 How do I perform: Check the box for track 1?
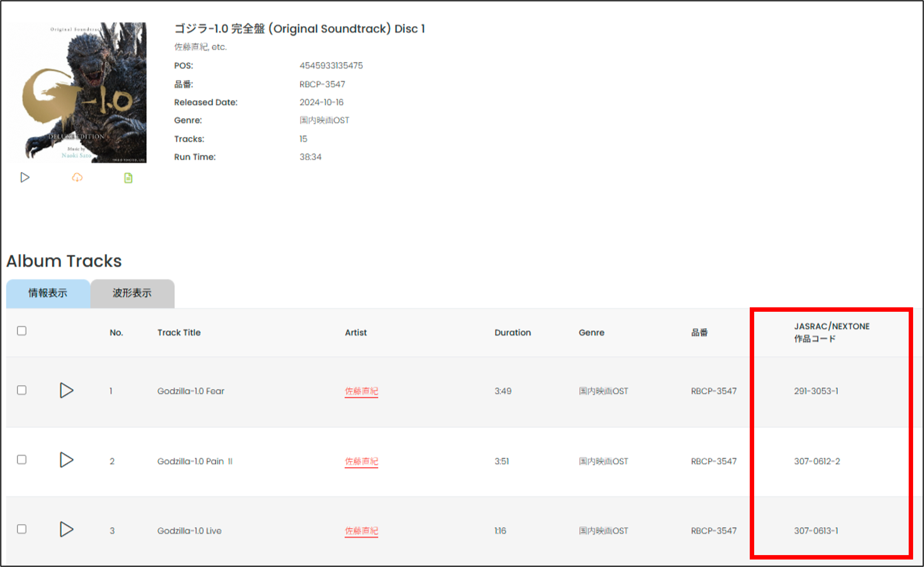pos(22,390)
